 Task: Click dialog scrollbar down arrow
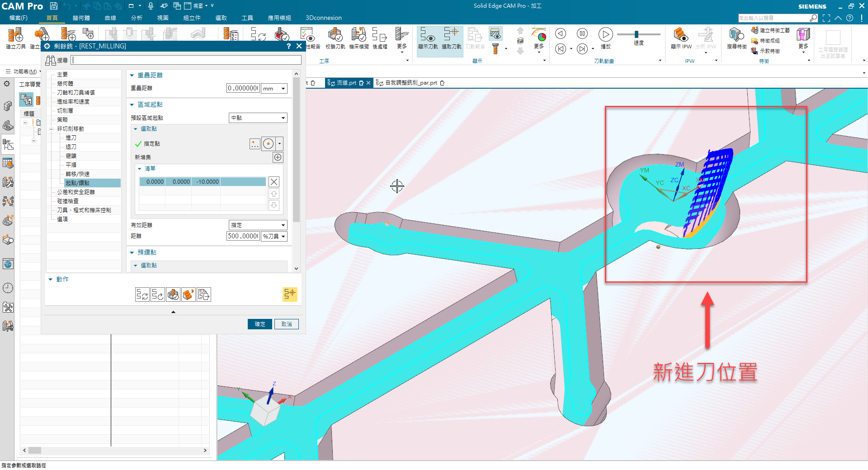297,269
